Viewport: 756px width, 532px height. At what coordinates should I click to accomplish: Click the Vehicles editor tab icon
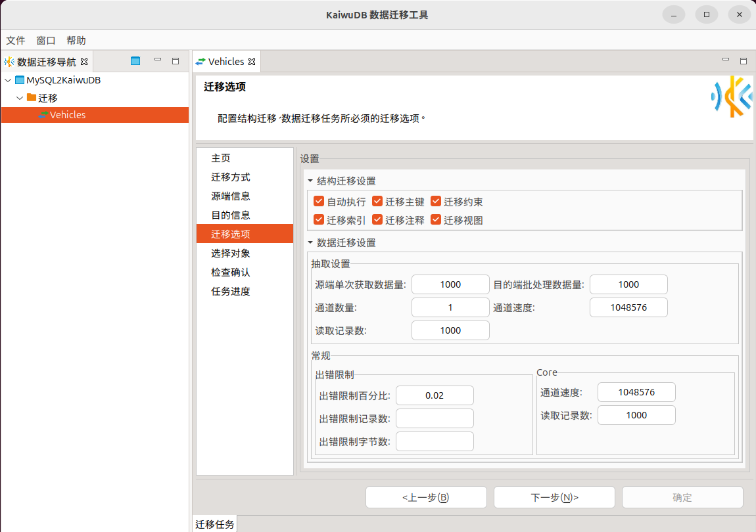click(x=201, y=62)
